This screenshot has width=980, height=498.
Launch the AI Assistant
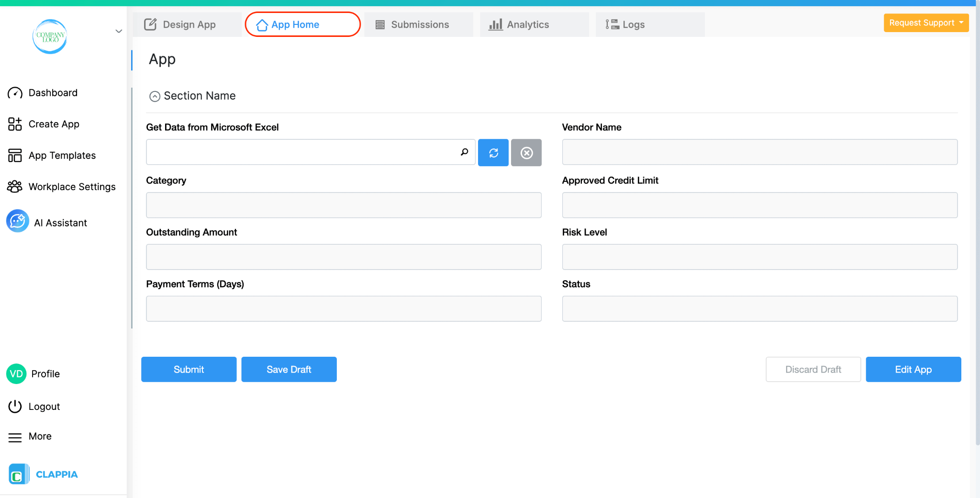click(17, 221)
